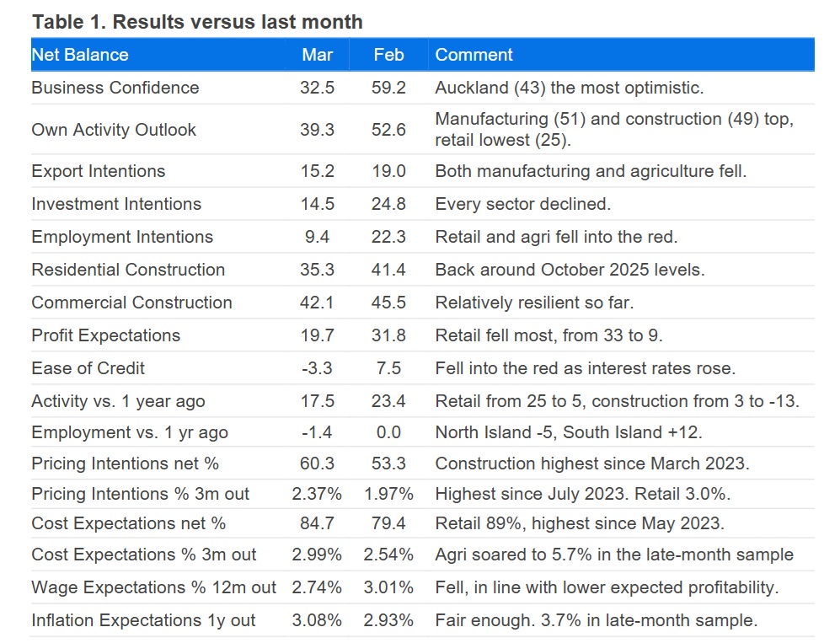
Task: Click the 'Mar' column header
Action: point(317,55)
